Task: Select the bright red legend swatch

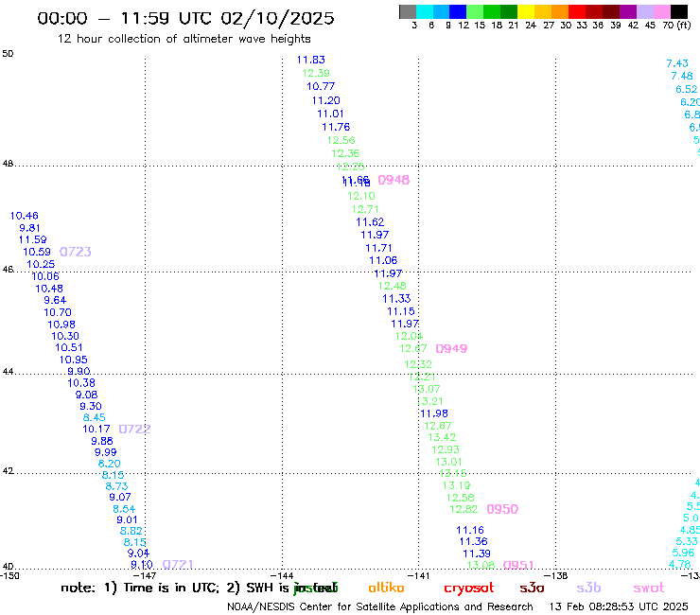Action: pos(577,11)
